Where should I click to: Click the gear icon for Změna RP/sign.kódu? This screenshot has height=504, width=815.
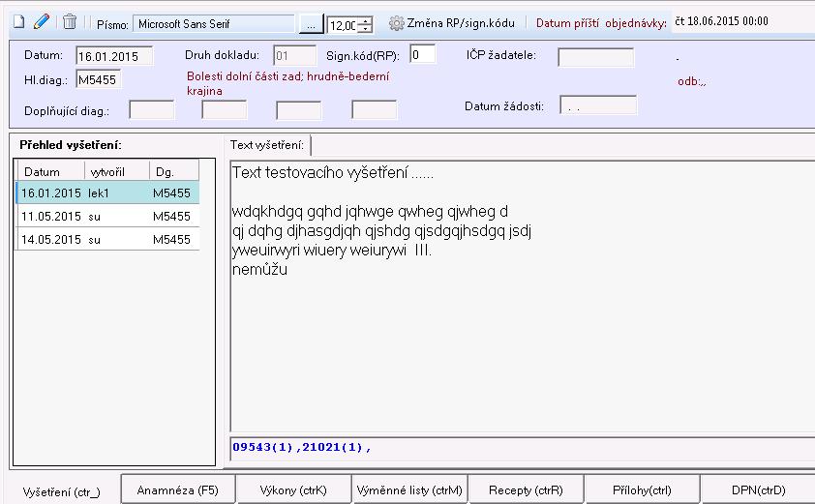(x=396, y=23)
